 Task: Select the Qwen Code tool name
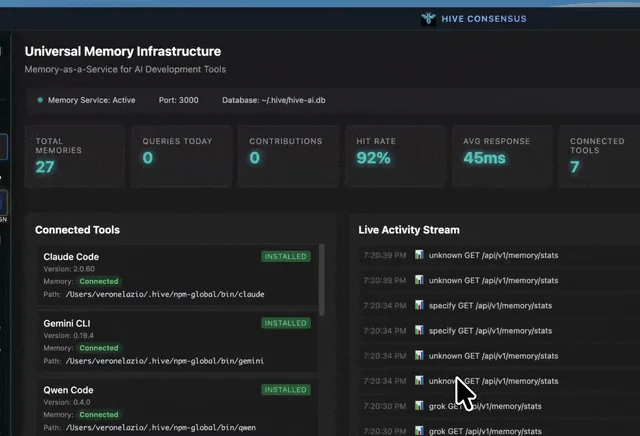(68, 390)
